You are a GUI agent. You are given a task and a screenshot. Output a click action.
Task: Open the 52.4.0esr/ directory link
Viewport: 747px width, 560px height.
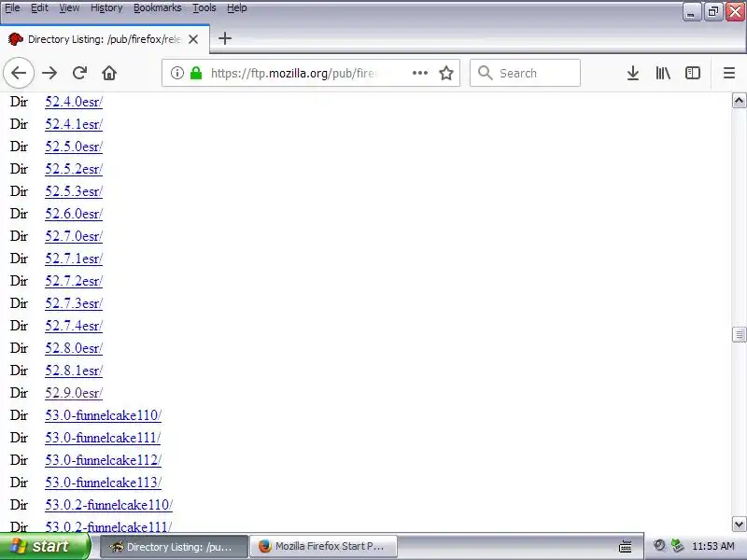tap(74, 102)
